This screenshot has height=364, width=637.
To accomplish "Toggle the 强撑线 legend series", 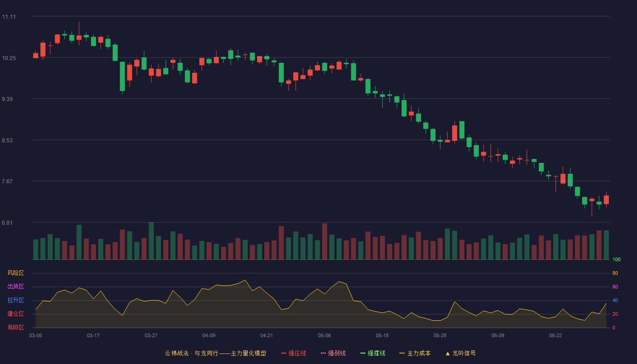I will [x=373, y=353].
